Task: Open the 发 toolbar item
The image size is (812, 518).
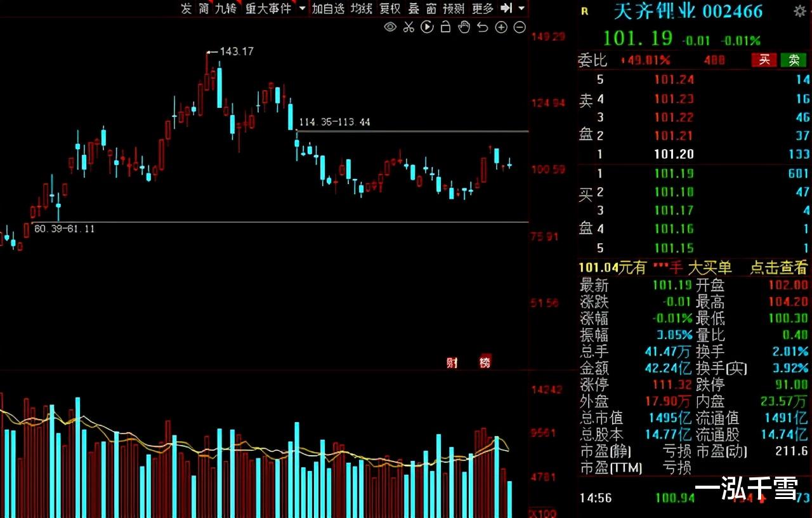Action: click(186, 8)
